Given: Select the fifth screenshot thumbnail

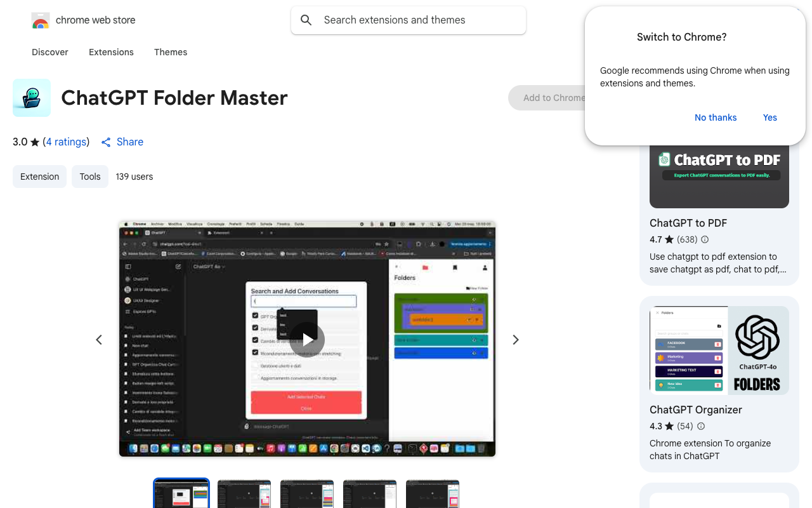Looking at the screenshot, I should tap(433, 493).
